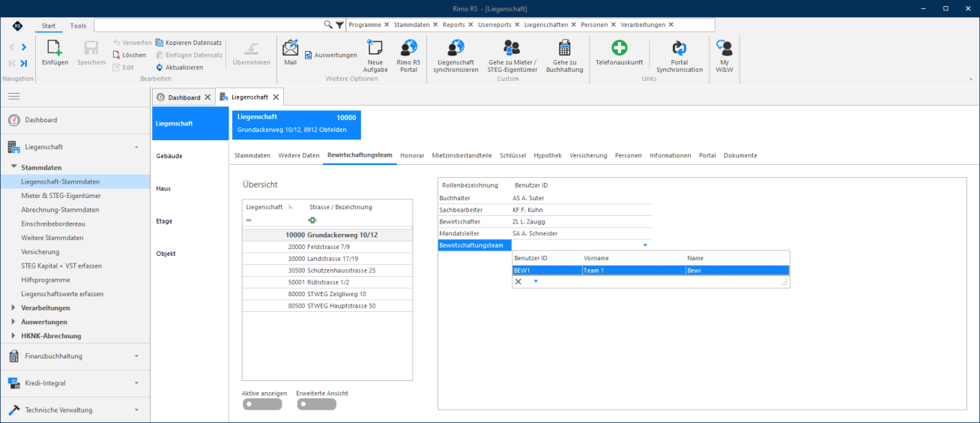Image resolution: width=980 pixels, height=423 pixels.
Task: Select Etage in the level list
Action: [x=190, y=221]
